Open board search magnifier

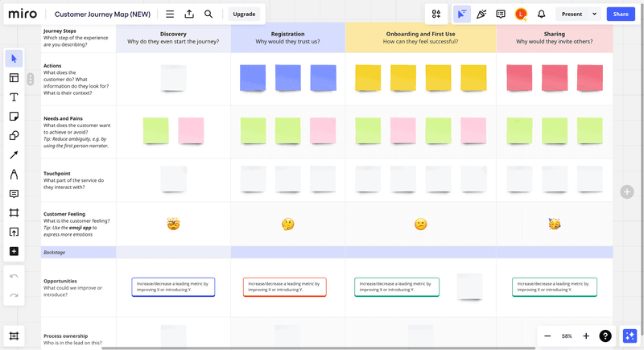pyautogui.click(x=208, y=14)
